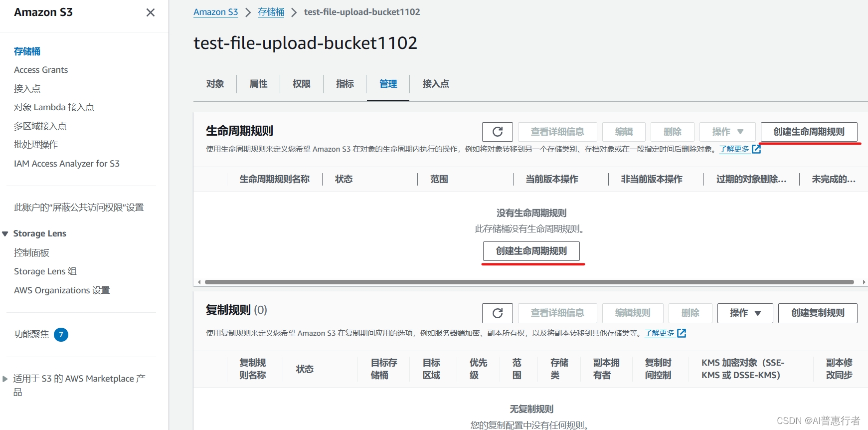Open 功能聚焦 in the sidebar
This screenshot has width=868, height=430.
tap(31, 334)
